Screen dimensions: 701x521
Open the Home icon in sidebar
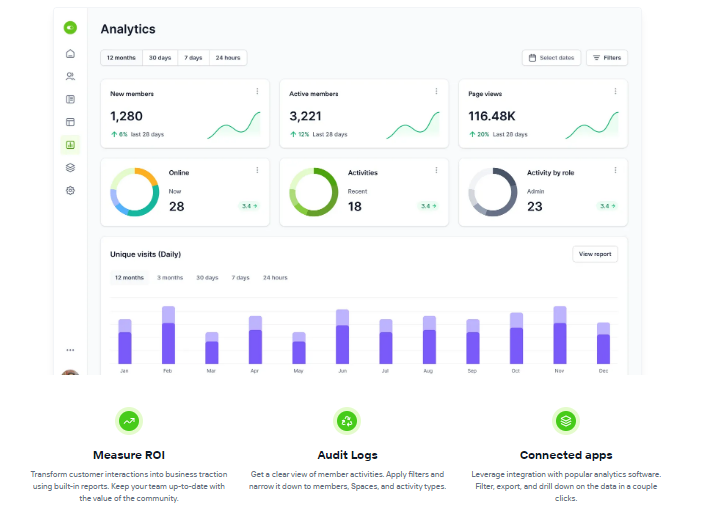click(70, 54)
